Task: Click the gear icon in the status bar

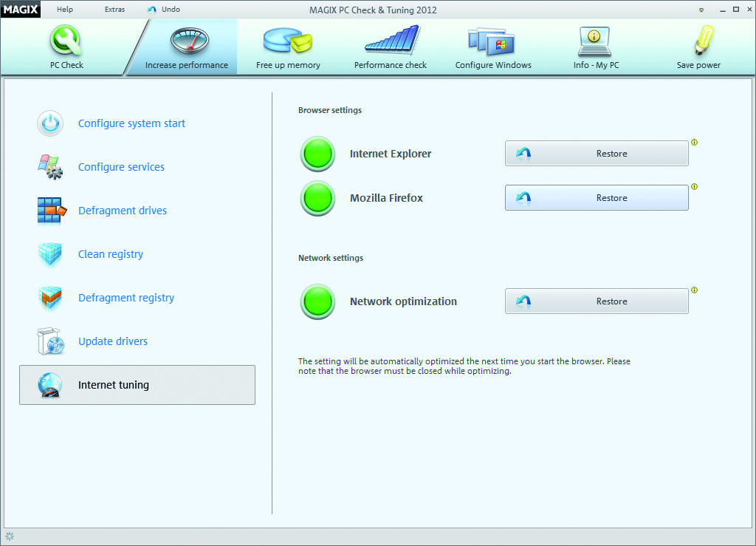Action: (x=10, y=536)
